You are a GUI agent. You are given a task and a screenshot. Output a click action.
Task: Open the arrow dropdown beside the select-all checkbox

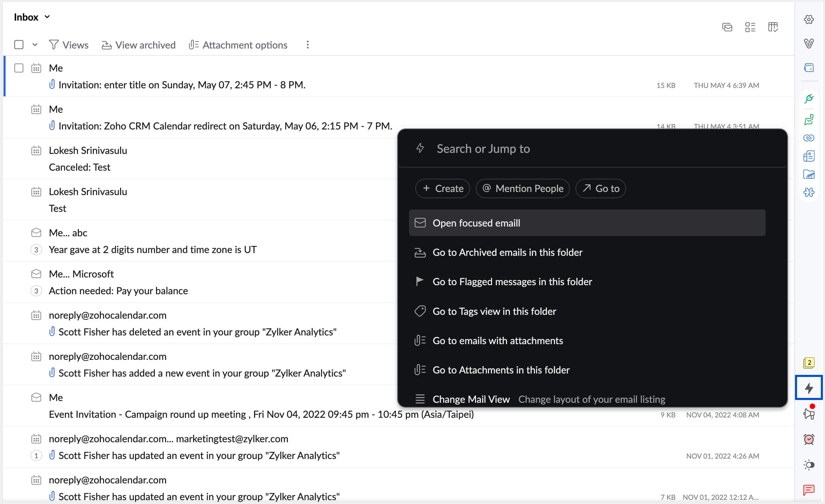(35, 45)
